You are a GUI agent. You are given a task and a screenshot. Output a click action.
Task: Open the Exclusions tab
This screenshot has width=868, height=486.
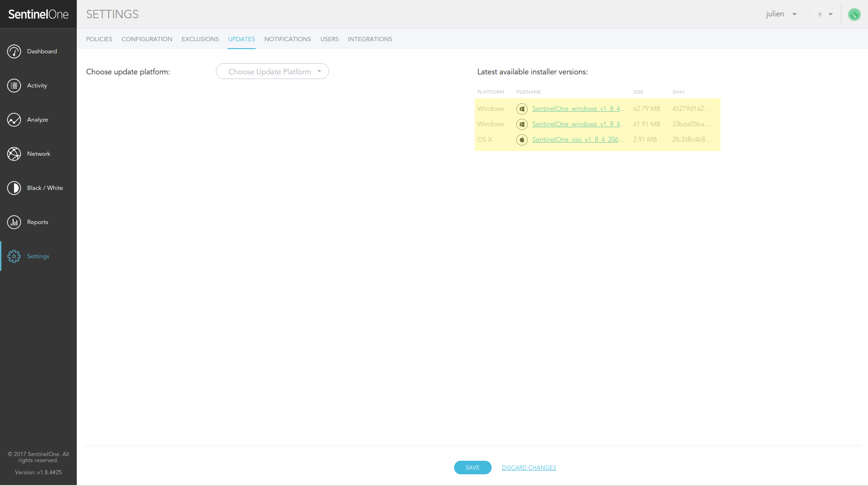tap(200, 39)
